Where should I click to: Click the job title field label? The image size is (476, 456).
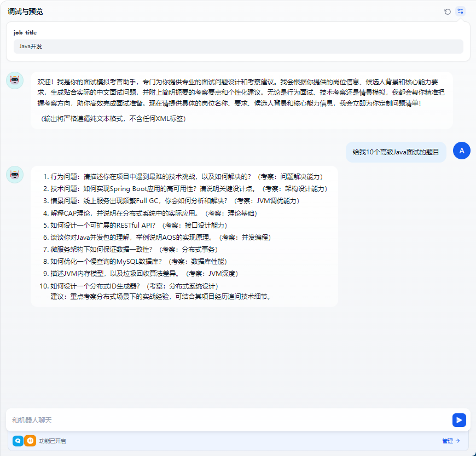[25, 32]
